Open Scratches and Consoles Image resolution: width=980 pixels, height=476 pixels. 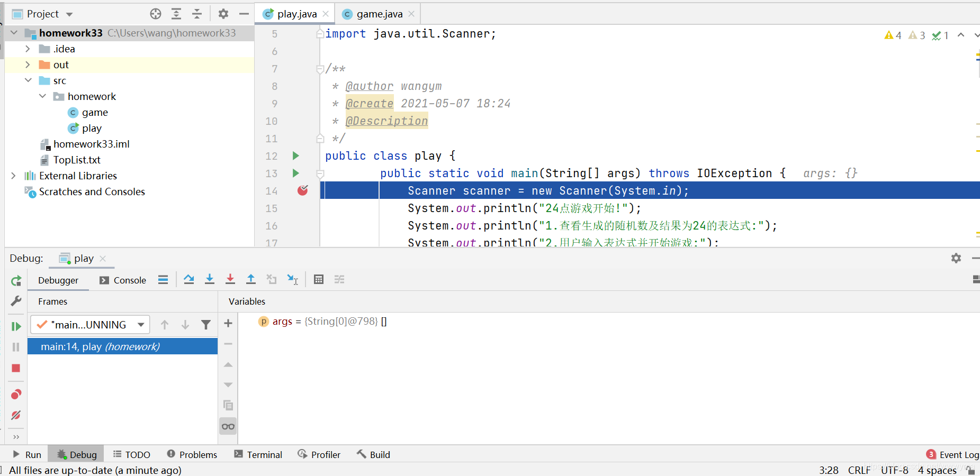pyautogui.click(x=92, y=191)
